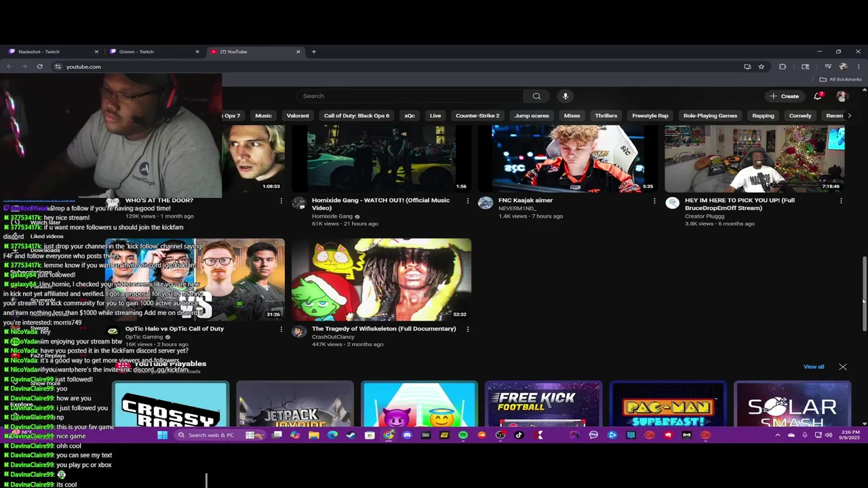Viewport: 868px width, 488px height.
Task: Open options for HEY IM HERE TO PICK YOU UP video
Action: pyautogui.click(x=841, y=201)
